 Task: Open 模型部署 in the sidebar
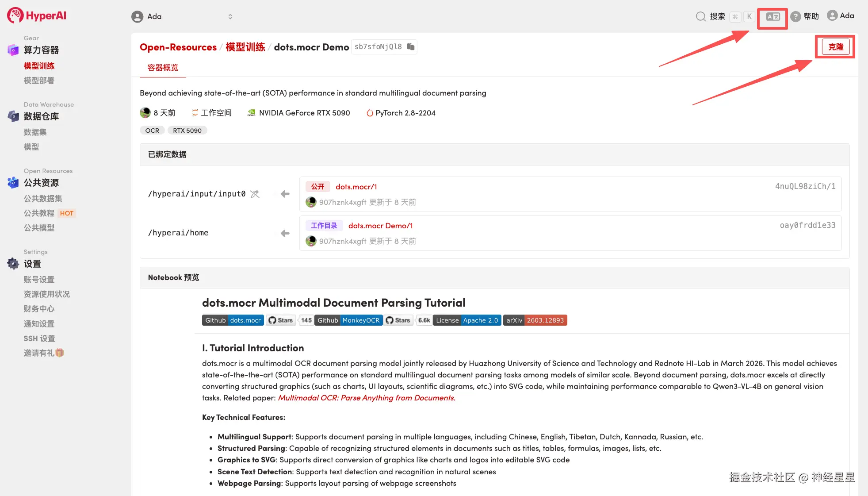pos(39,81)
